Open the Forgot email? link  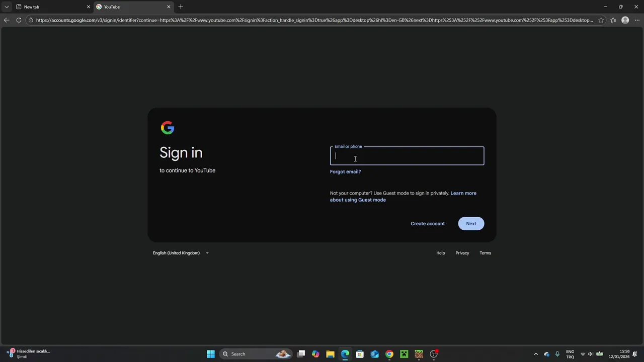click(345, 171)
